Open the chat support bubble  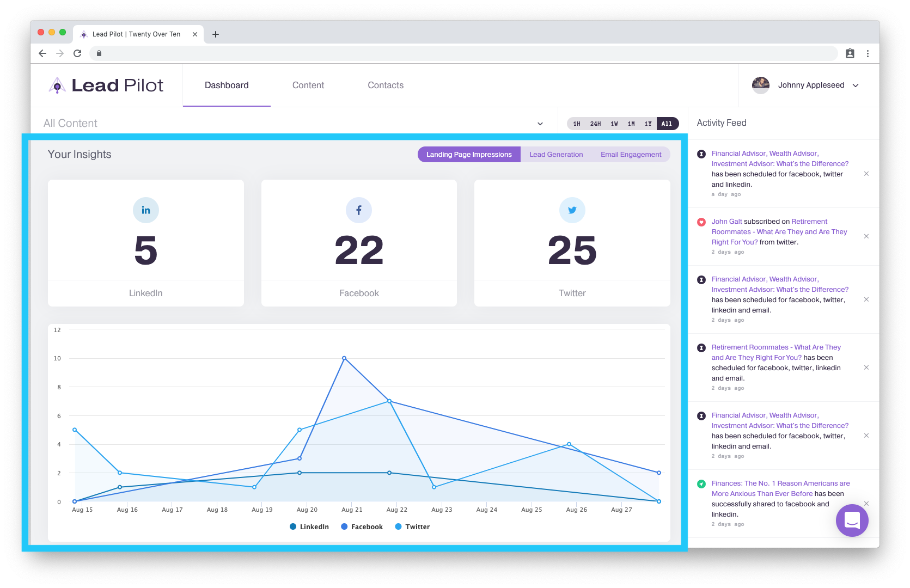[x=852, y=520]
